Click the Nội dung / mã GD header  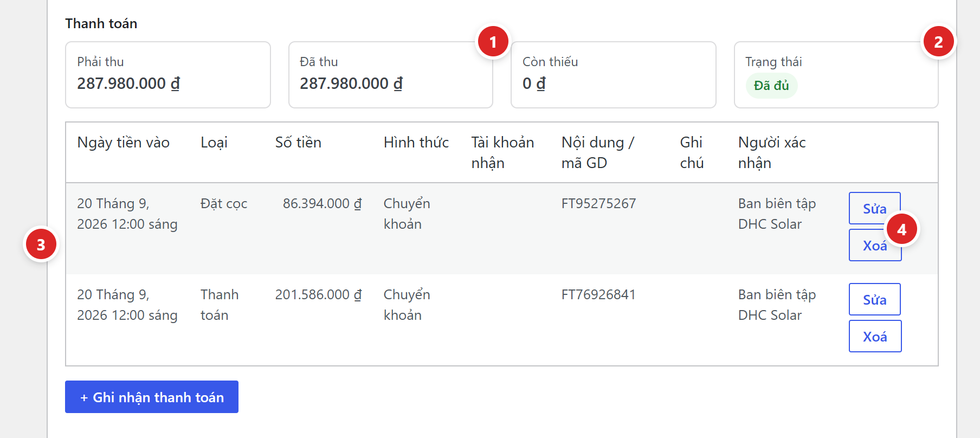click(598, 152)
